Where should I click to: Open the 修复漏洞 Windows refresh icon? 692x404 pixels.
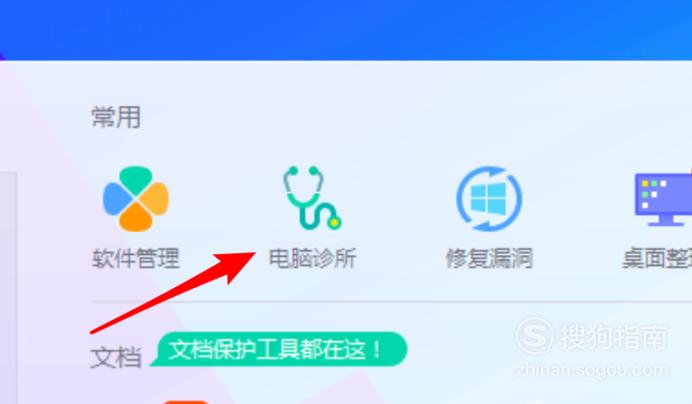click(x=489, y=199)
